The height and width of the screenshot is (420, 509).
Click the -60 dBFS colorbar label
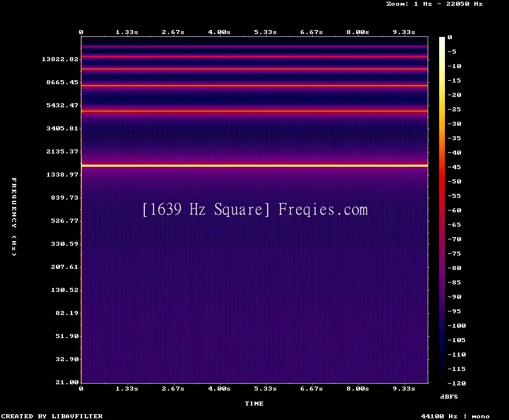[x=454, y=211]
